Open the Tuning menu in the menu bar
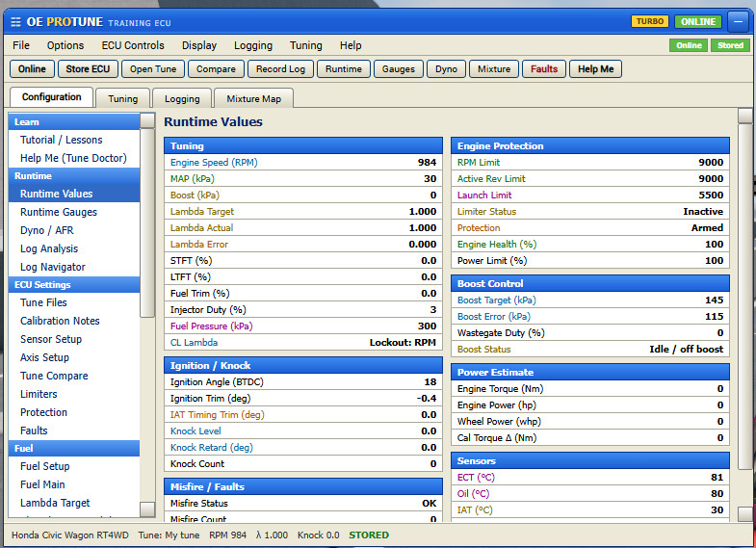This screenshot has height=548, width=756. tap(305, 45)
